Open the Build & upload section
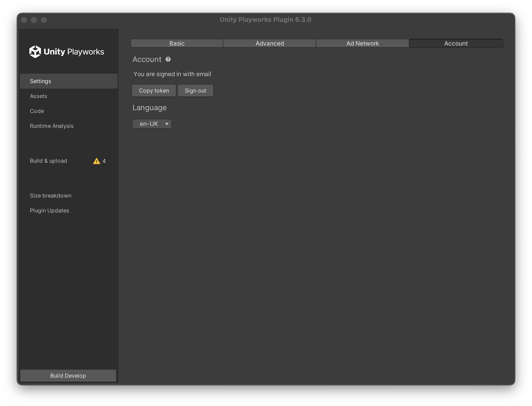 [x=69, y=161]
